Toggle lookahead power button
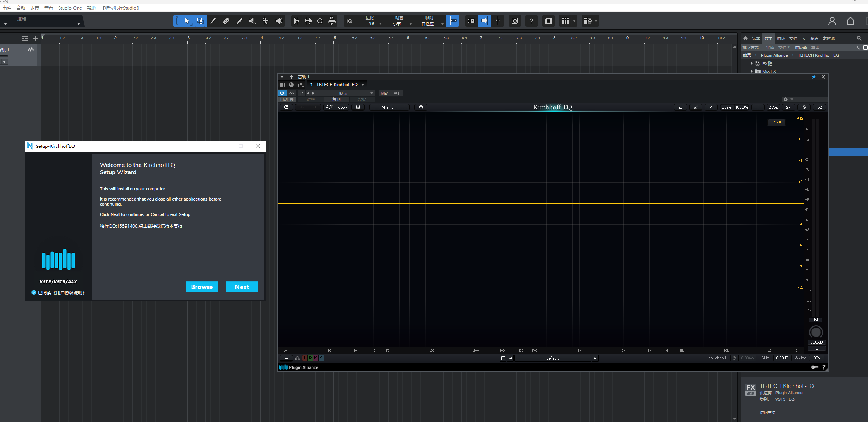868x422 pixels. tap(734, 358)
